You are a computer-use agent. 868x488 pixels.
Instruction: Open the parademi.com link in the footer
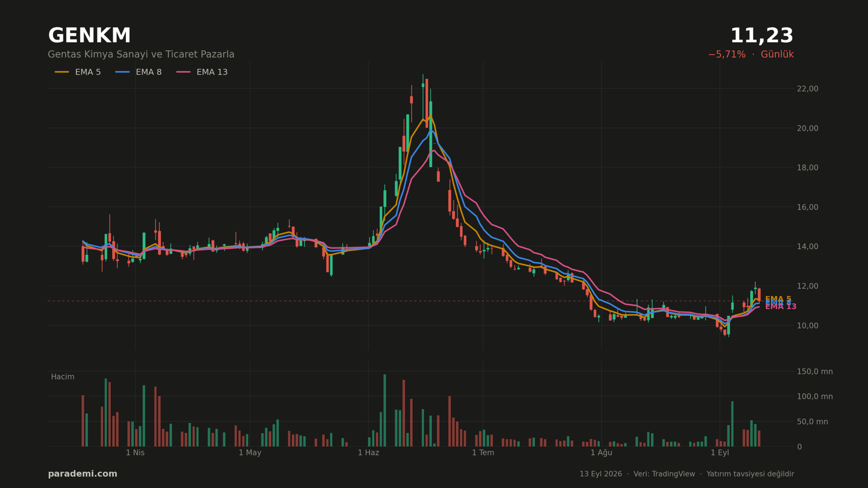tap(82, 474)
